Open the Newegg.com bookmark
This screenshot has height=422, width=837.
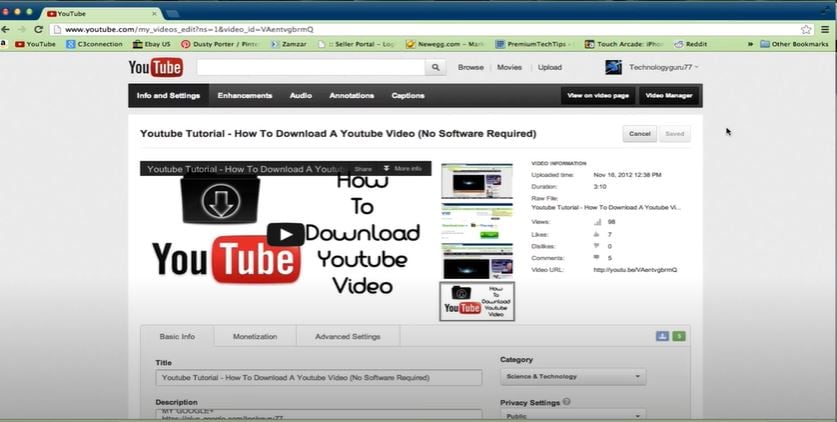(x=445, y=44)
